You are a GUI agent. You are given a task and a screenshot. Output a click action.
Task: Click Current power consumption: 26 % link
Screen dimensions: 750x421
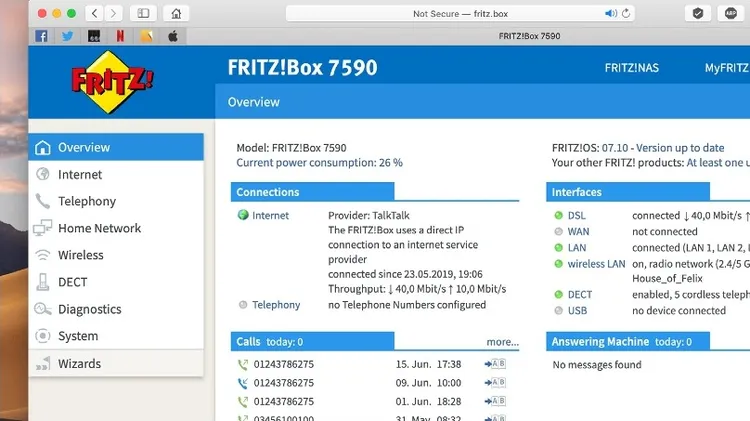[x=320, y=163]
